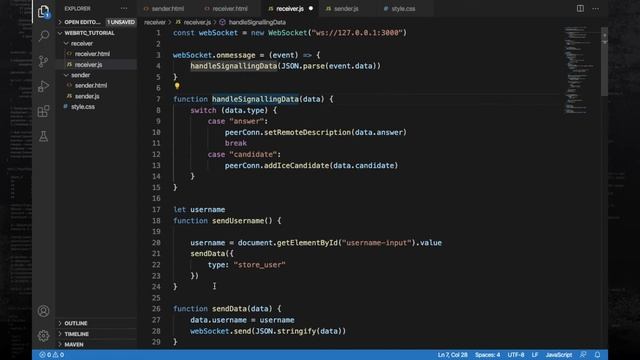
Task: Click receiver folder in breadcrumb
Action: 155,22
